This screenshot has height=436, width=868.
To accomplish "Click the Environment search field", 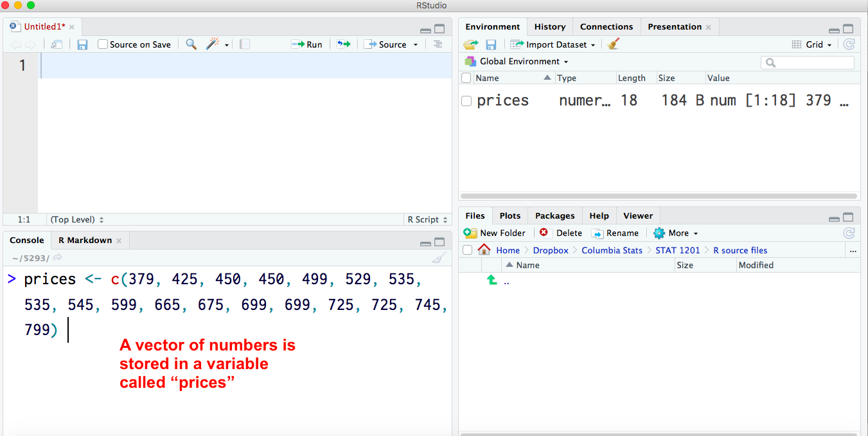I will click(x=808, y=62).
